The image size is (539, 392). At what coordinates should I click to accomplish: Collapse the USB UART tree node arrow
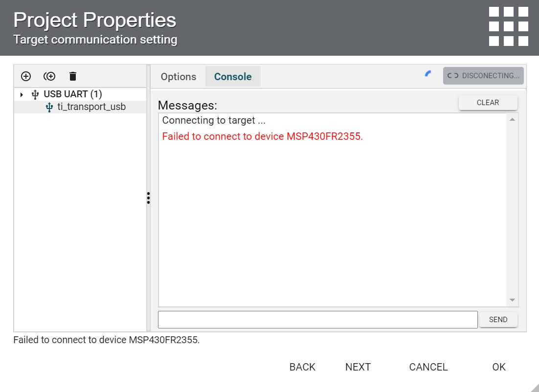(22, 94)
